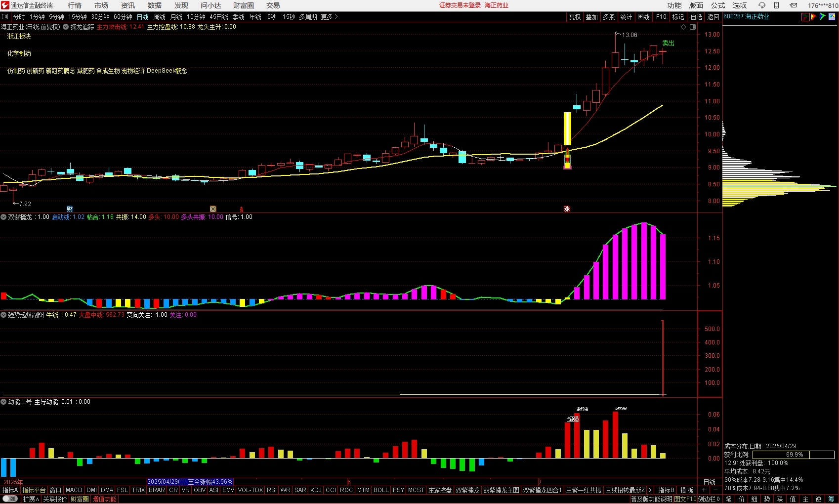Screen dimensions: 839x504
Task: Click the 筹 chip distribution icon
Action: click(831, 499)
